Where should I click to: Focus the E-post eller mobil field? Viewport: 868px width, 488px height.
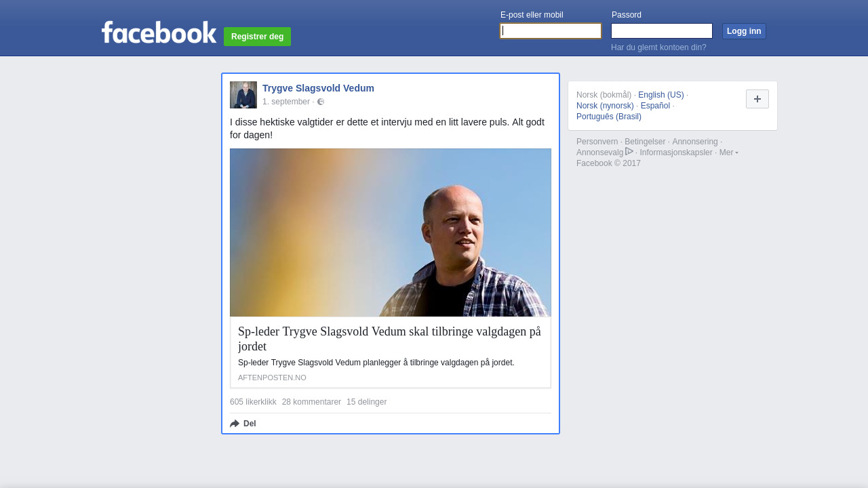(551, 31)
